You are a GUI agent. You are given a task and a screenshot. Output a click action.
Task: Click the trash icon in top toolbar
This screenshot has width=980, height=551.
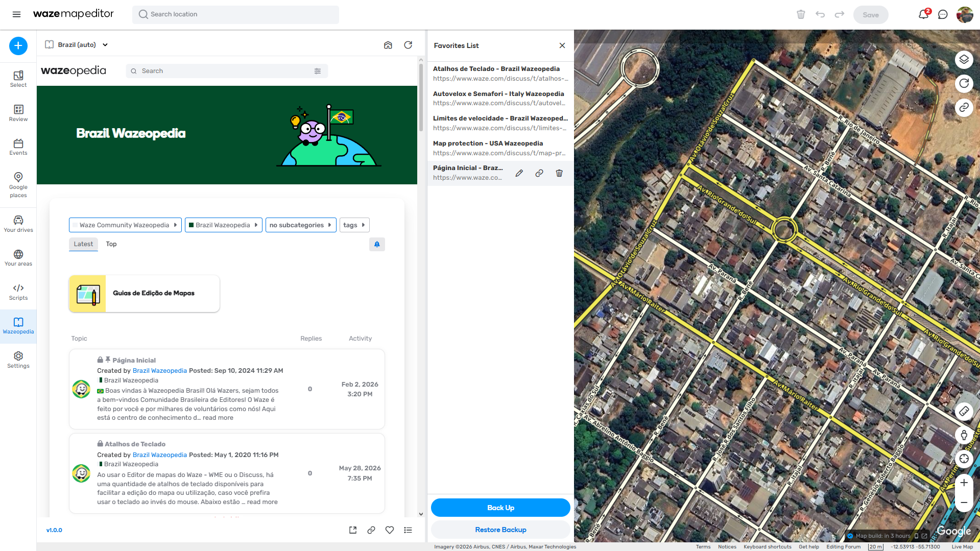[801, 14]
